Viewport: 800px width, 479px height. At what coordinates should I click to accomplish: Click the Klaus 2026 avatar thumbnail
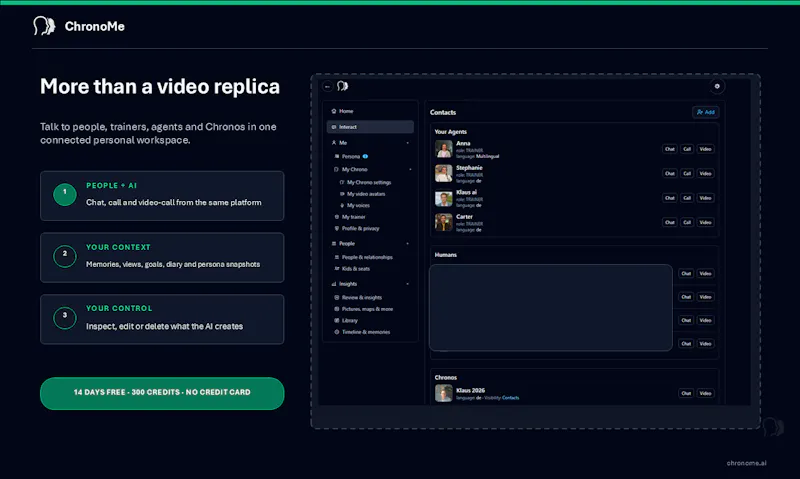coord(443,393)
